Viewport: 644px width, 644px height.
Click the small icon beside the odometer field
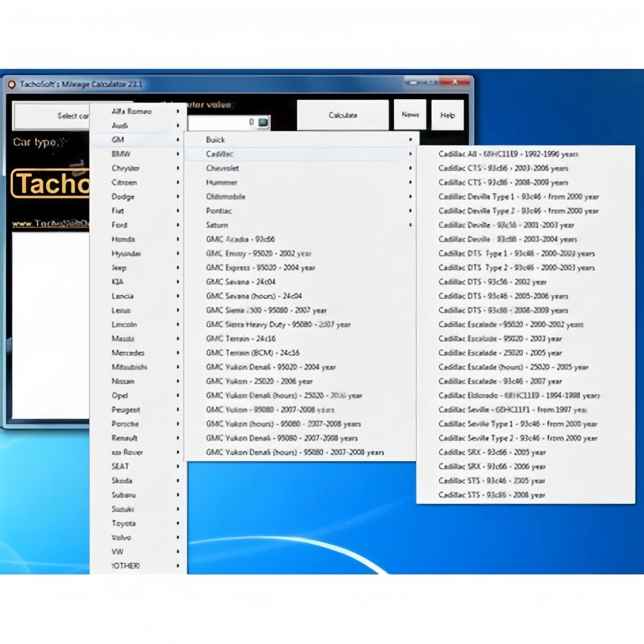263,122
